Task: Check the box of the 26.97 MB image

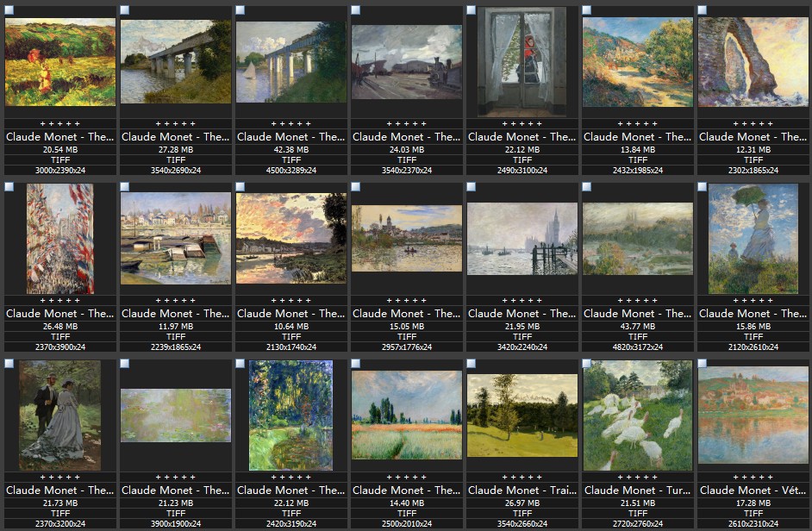Action: (x=472, y=363)
